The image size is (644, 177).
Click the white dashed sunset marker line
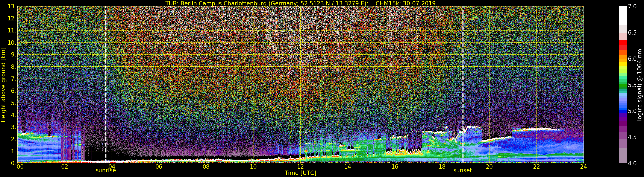click(463, 85)
